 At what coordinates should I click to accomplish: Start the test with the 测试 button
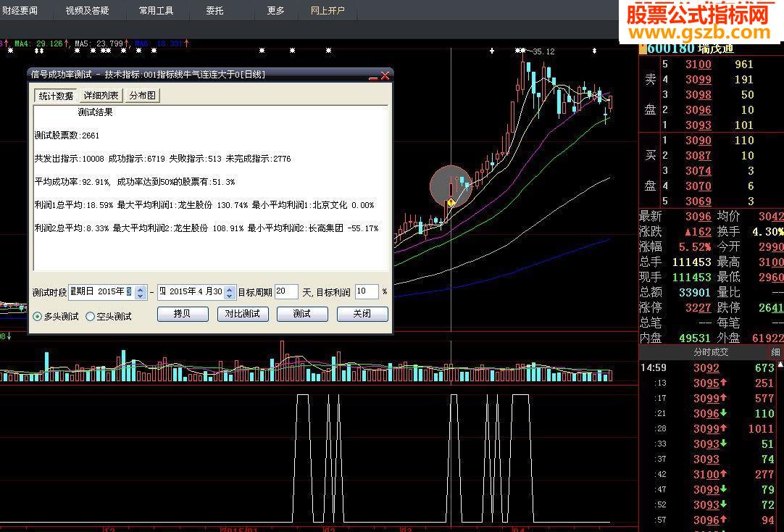(302, 314)
